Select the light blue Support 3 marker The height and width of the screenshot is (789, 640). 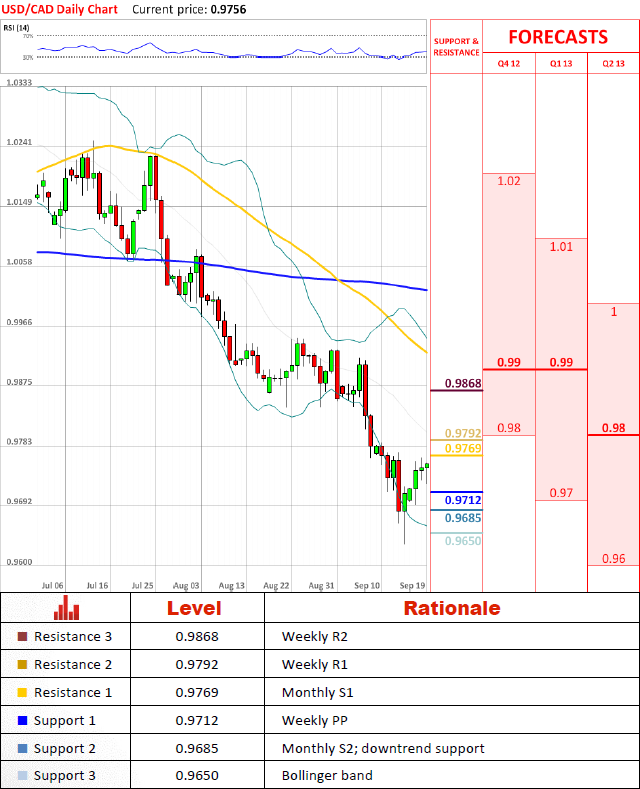[x=23, y=776]
